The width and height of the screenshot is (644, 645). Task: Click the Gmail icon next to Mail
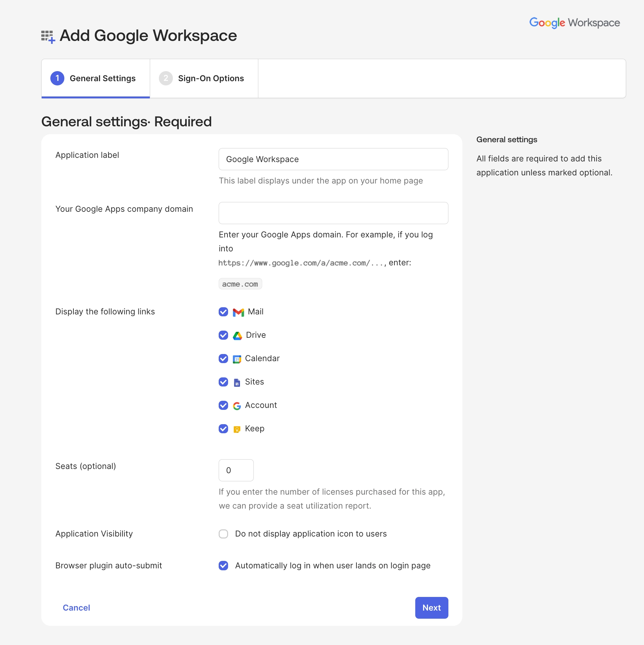238,312
